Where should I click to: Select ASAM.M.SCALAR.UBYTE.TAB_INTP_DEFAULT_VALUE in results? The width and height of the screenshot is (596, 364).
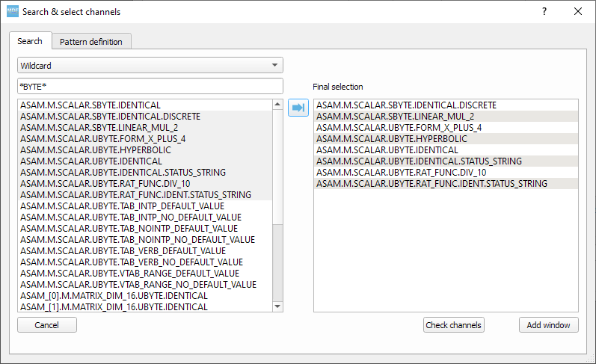pos(145,206)
